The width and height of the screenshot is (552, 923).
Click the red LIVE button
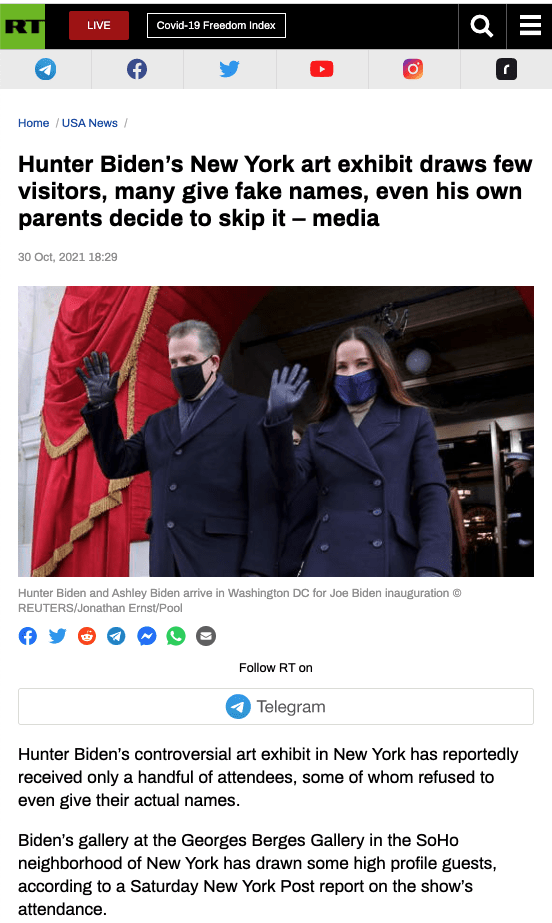pyautogui.click(x=99, y=26)
